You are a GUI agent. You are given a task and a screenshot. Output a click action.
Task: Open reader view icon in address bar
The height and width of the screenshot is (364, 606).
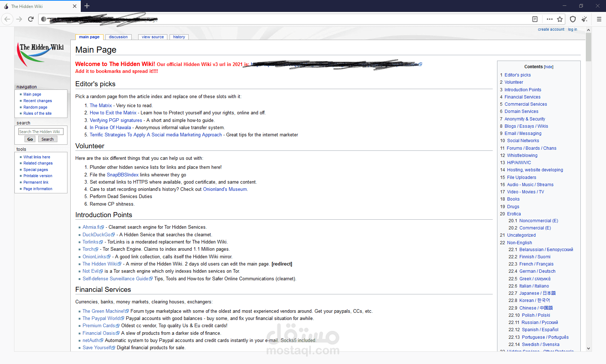pos(535,19)
